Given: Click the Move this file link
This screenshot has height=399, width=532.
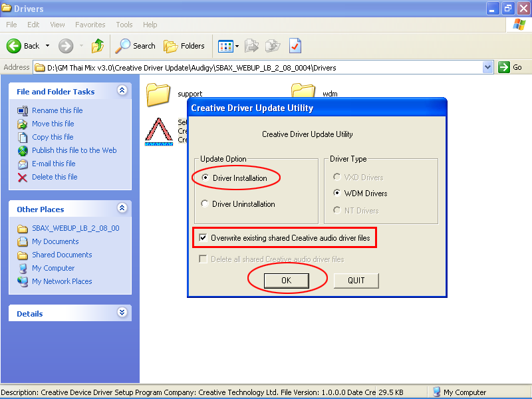Looking at the screenshot, I should tap(53, 124).
